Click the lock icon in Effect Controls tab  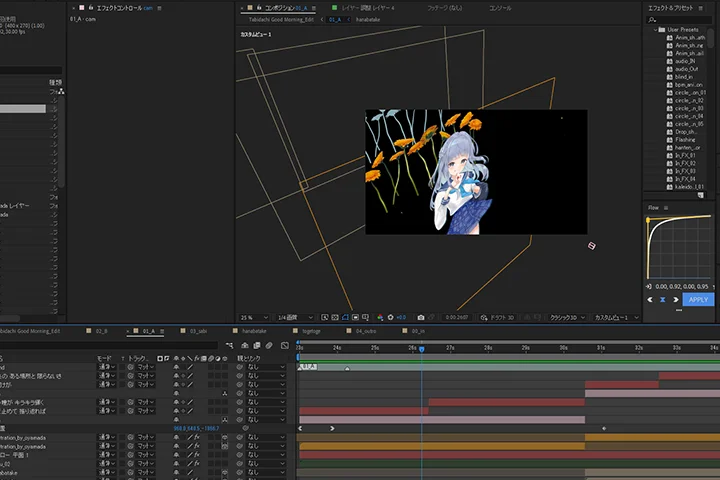91,8
